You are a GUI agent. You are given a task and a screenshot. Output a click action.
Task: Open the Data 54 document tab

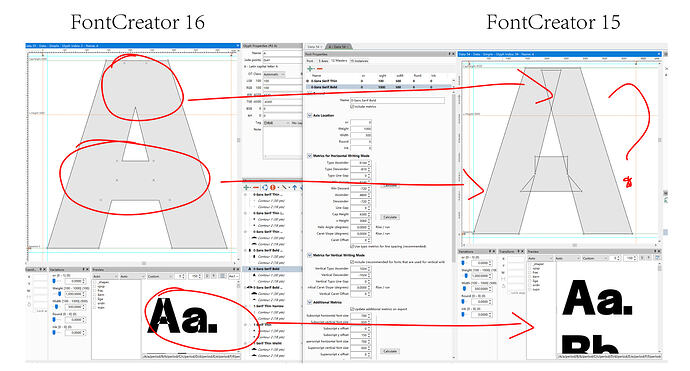(315, 46)
